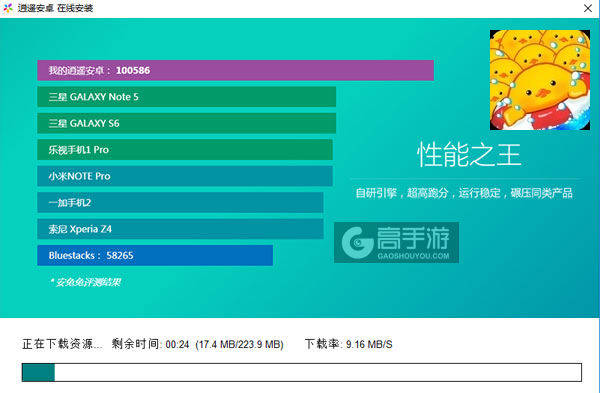
Task: Click the yellow chicks game icon
Action: [540, 80]
